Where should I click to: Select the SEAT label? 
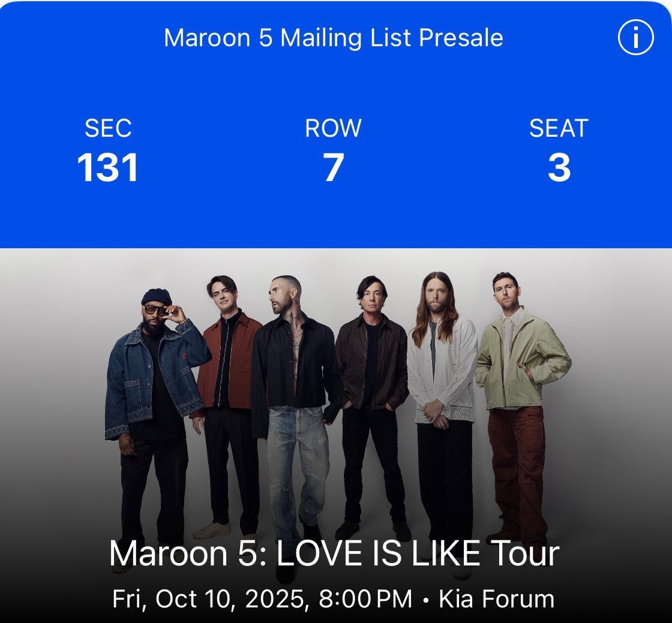tap(559, 128)
